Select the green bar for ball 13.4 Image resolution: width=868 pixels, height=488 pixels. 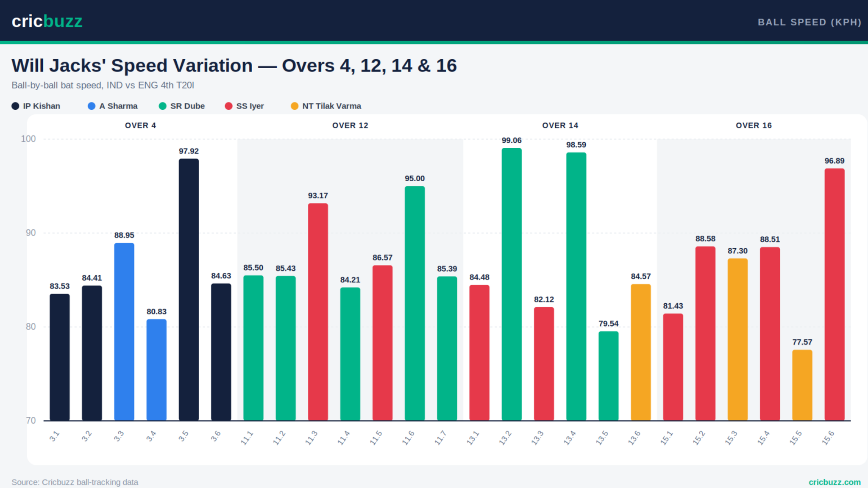(576, 286)
